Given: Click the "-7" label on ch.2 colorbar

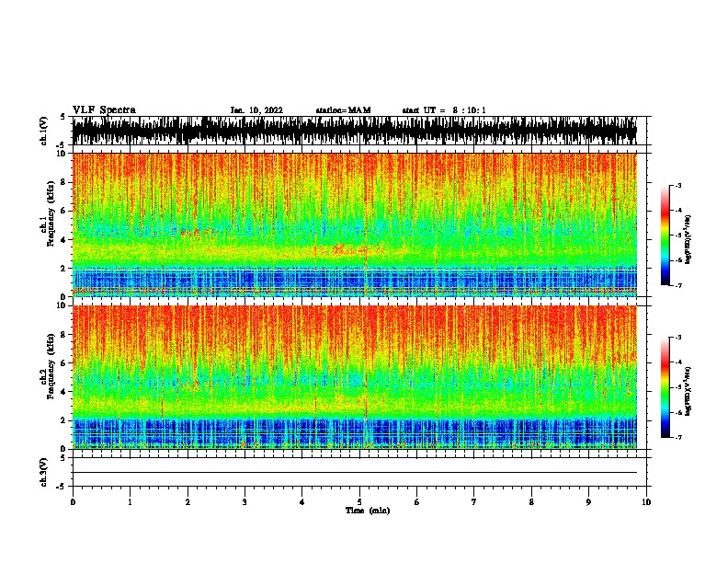Looking at the screenshot, I should point(677,437).
